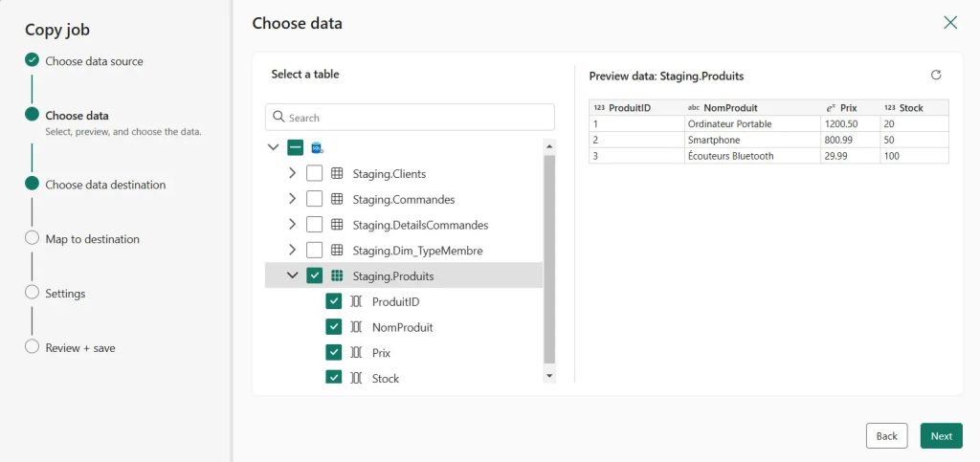Click the 'Écouteurs Bluetooth' preview cell
The width and height of the screenshot is (980, 462).
(x=752, y=156)
